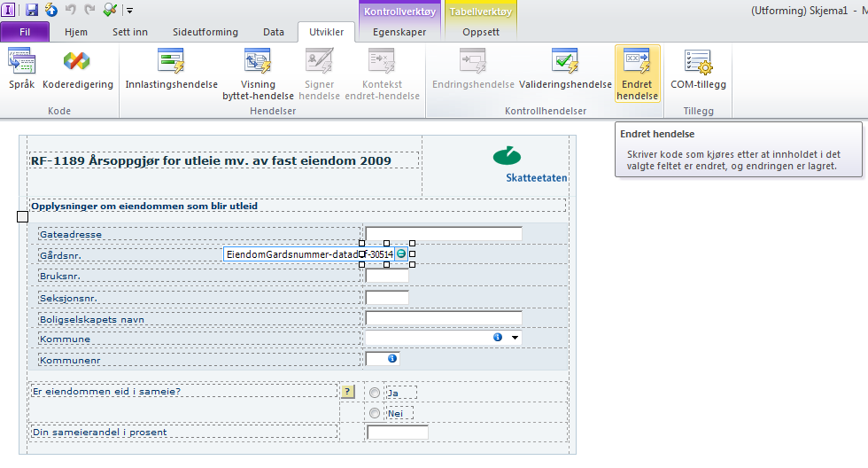Viewport: 868px width, 468px height.
Task: Click the form title RF-1189 Årsoppgjør text
Action: pyautogui.click(x=211, y=160)
